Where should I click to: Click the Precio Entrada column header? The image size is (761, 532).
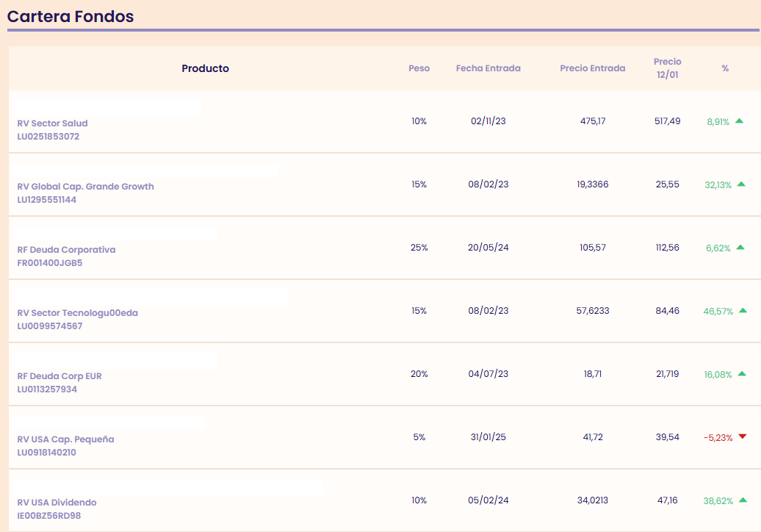coord(592,68)
